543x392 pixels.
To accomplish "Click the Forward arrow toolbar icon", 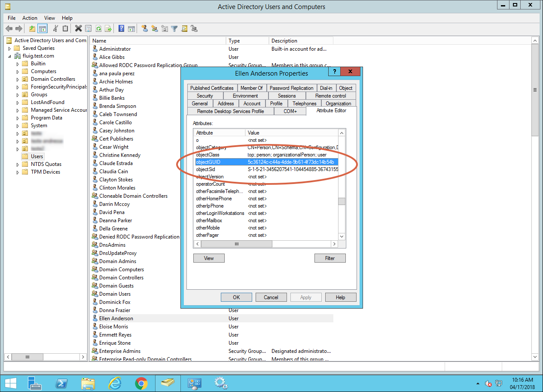I will [x=18, y=29].
